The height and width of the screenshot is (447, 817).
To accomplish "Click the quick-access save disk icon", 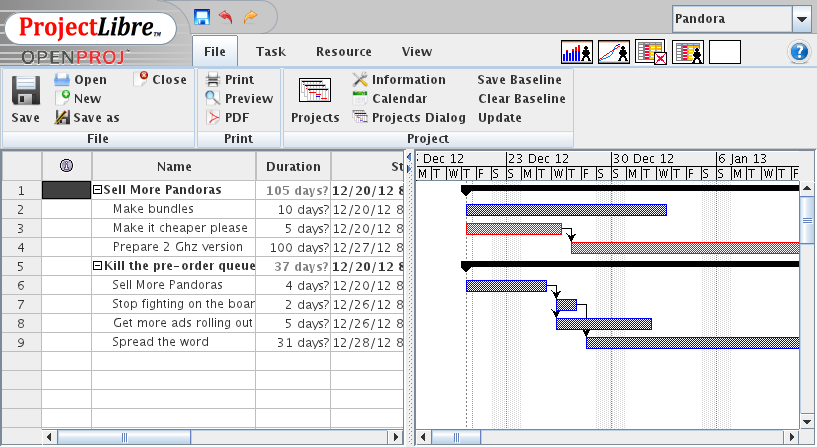I will (201, 16).
